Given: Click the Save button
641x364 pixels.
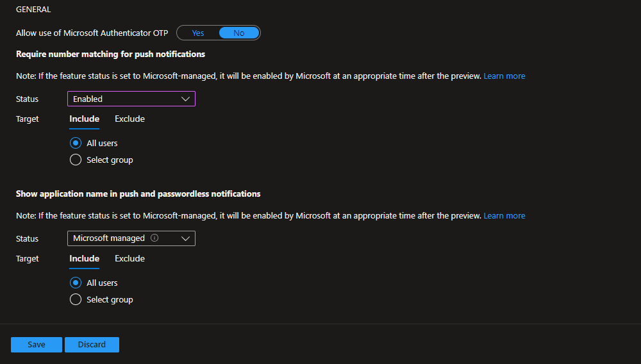Looking at the screenshot, I should (x=37, y=344).
